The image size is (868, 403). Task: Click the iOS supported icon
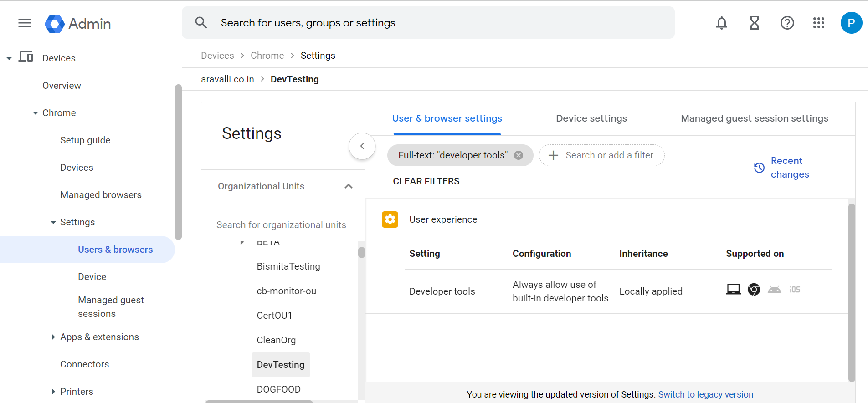tap(795, 290)
